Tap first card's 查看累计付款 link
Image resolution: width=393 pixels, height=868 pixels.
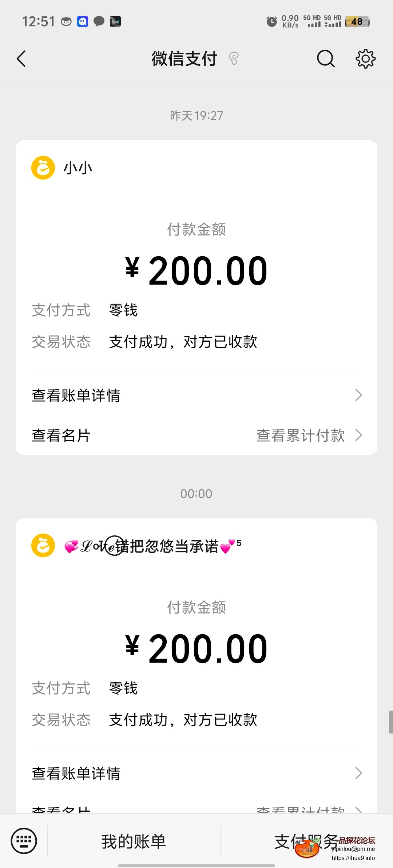point(301,435)
